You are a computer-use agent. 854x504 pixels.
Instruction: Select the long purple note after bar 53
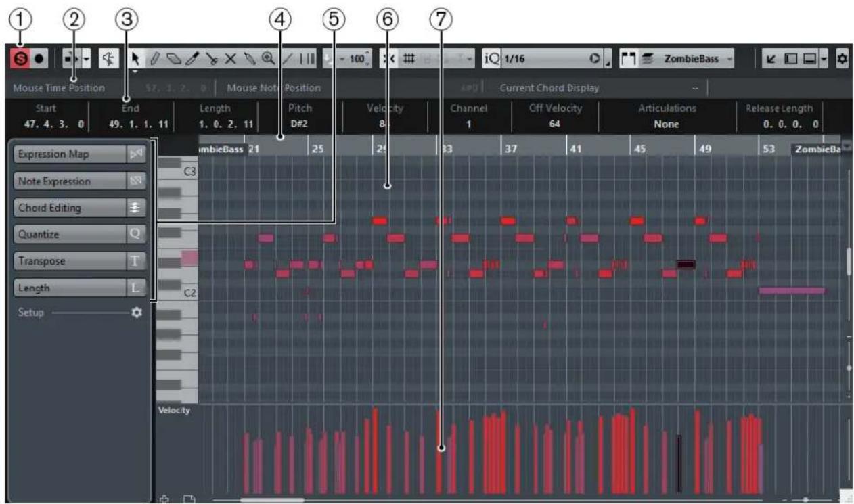click(x=792, y=290)
